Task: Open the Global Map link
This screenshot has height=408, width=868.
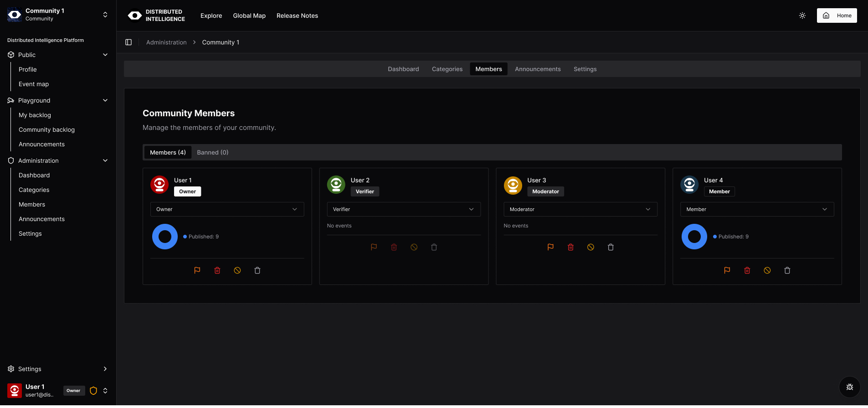Action: [249, 15]
